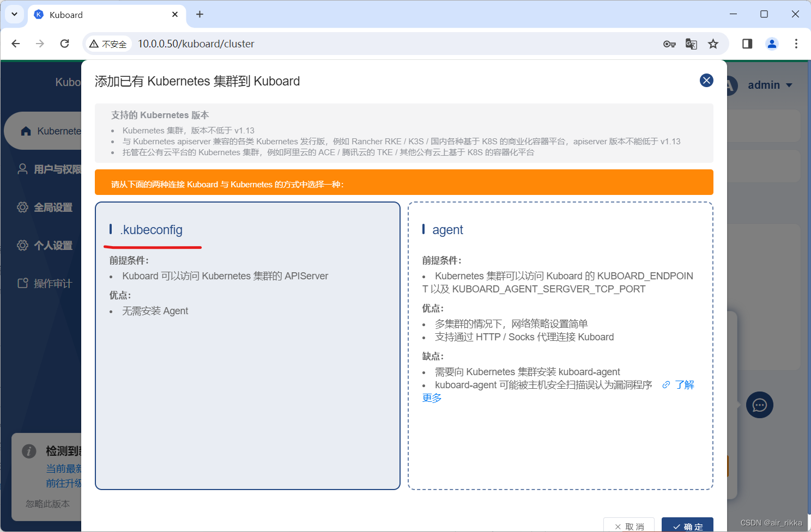Image resolution: width=811 pixels, height=532 pixels.
Task: Click the orange connection method banner
Action: pos(404,182)
